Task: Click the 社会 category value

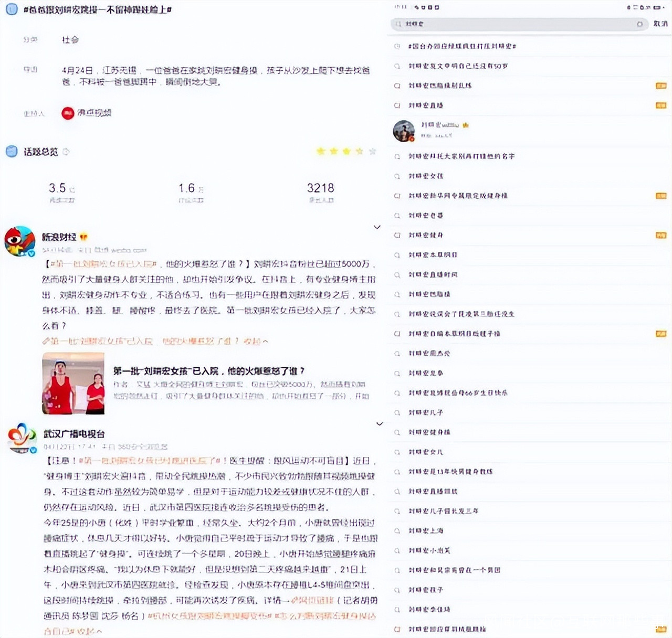Action: point(70,40)
